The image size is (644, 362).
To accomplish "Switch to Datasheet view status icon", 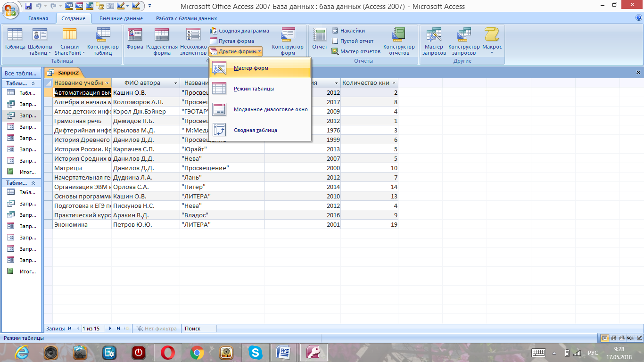I will pyautogui.click(x=605, y=338).
